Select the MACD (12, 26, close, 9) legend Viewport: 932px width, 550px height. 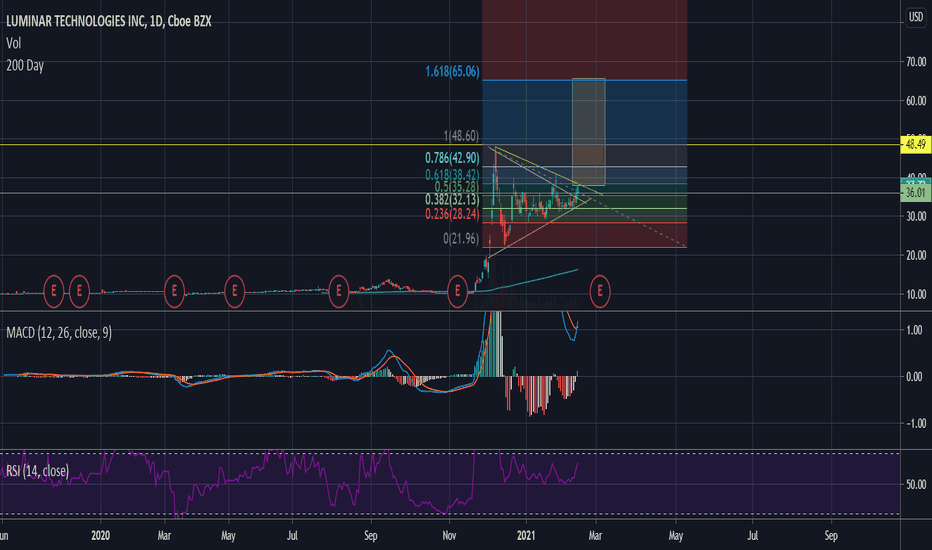tap(59, 332)
